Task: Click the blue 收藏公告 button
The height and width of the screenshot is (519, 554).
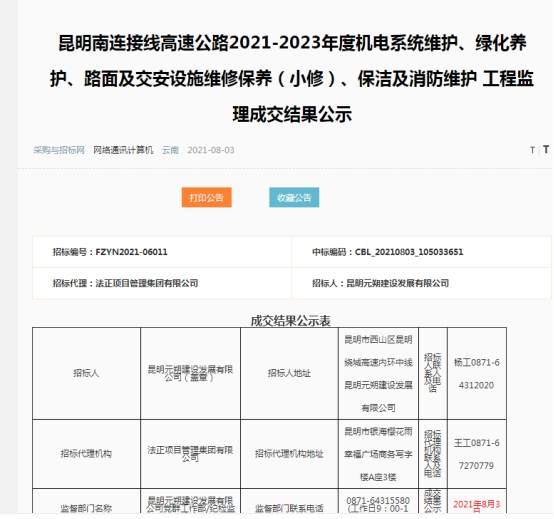Action: (x=294, y=197)
